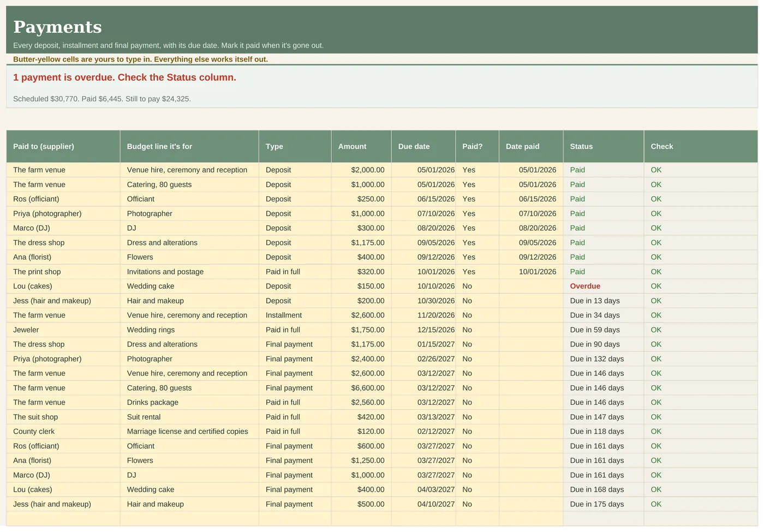Select the "Type" column header
764x532 pixels.
[x=295, y=146]
